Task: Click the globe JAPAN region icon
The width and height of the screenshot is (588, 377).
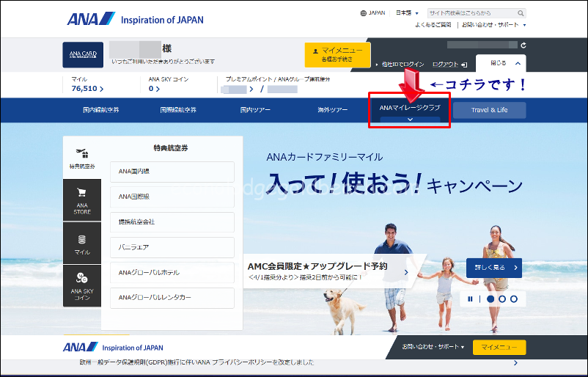Action: [x=363, y=13]
